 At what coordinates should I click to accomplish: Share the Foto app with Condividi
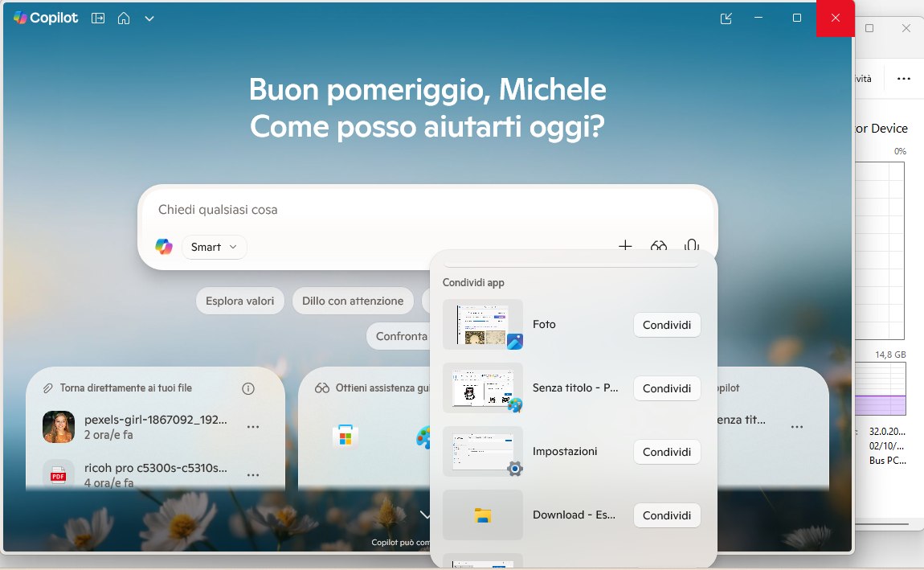click(x=666, y=325)
